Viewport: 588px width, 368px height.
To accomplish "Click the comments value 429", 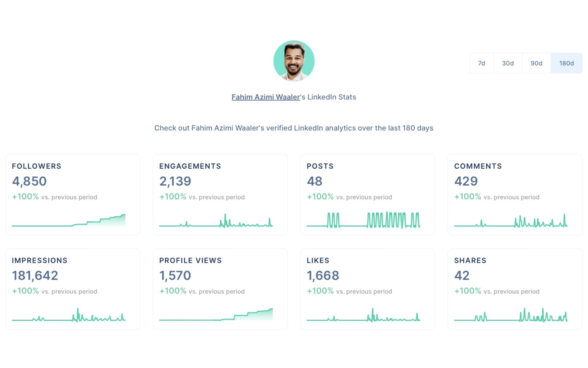I will click(x=466, y=181).
